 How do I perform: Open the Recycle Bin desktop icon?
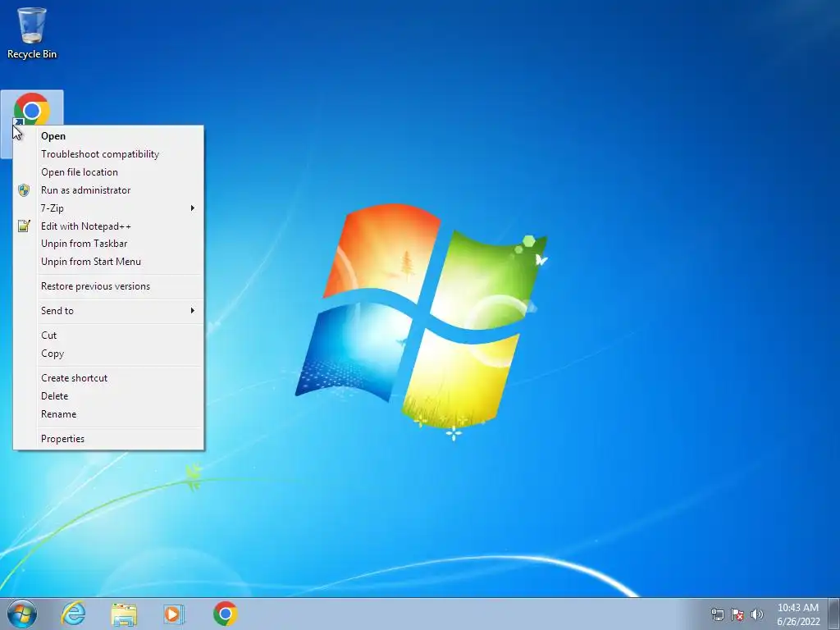click(x=32, y=32)
